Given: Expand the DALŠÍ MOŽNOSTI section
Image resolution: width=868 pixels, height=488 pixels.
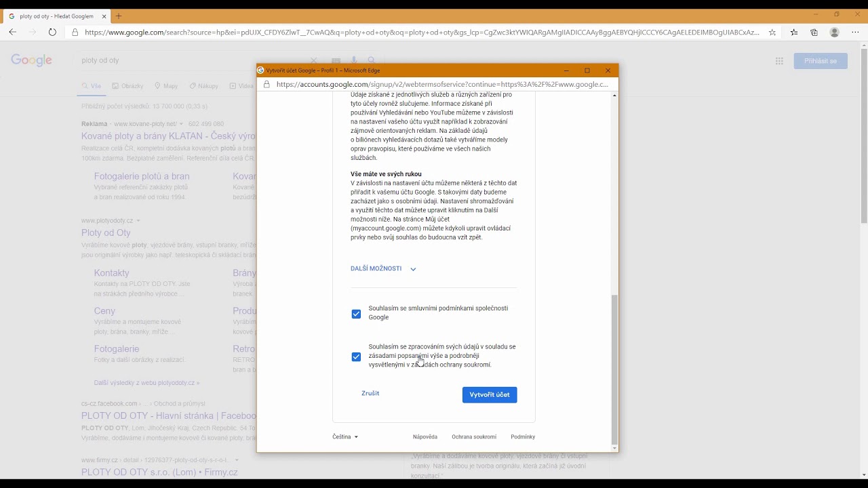Looking at the screenshot, I should [383, 268].
